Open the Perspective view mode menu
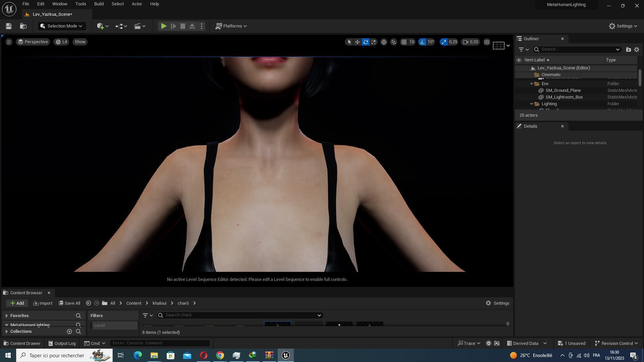This screenshot has width=644, height=362. click(x=33, y=42)
